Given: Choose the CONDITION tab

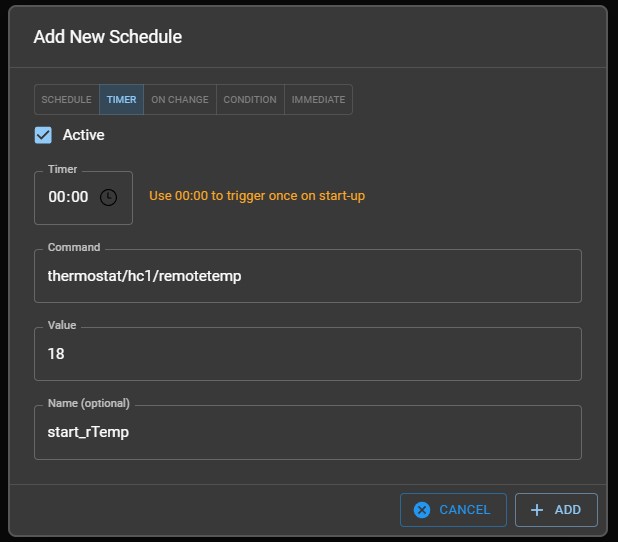Looking at the screenshot, I should point(250,100).
